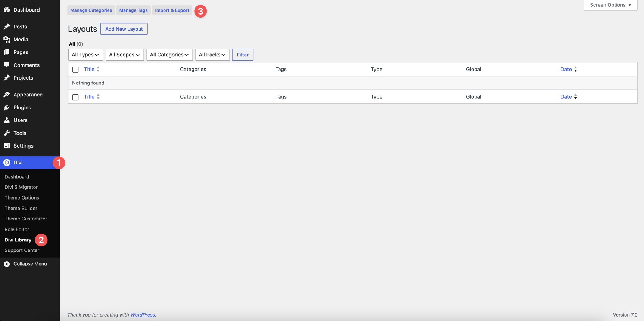Click the Collapse Menu label
The image size is (644, 321).
30,264
